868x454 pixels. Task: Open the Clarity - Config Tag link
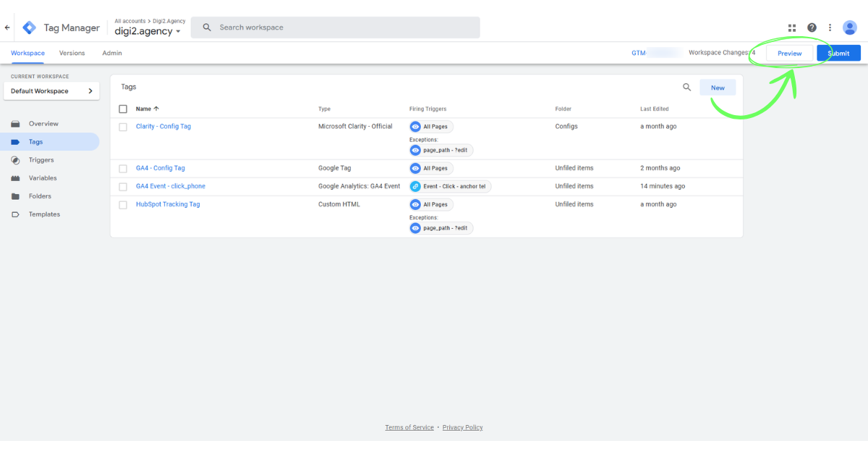pos(163,127)
